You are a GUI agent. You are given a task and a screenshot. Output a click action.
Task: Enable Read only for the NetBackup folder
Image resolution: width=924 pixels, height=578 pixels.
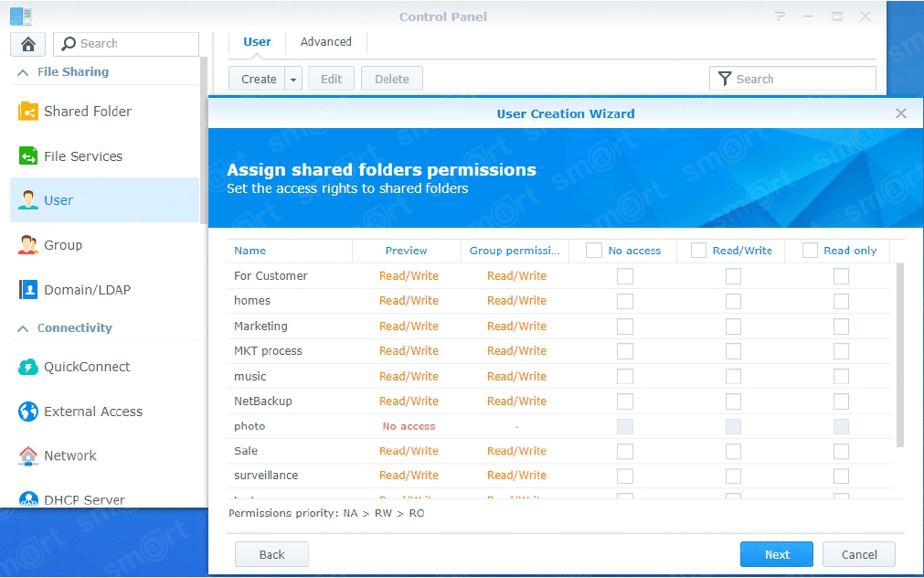(841, 401)
